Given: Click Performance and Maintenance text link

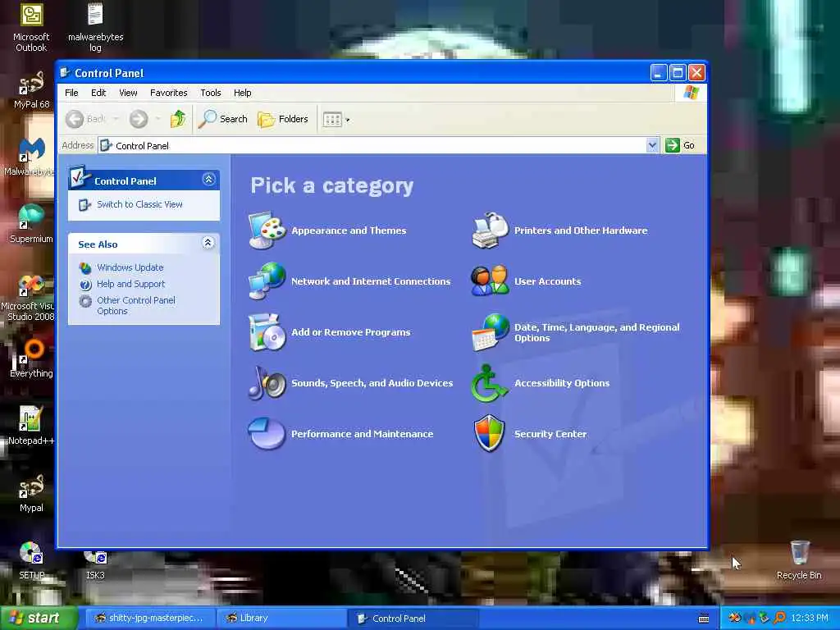Looking at the screenshot, I should (362, 434).
